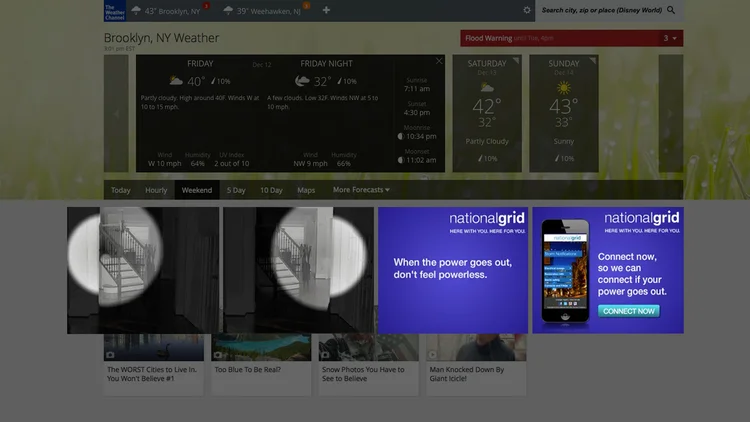Viewport: 750px width, 422px height.
Task: Go to previous days with left arrow
Action: (x=116, y=113)
